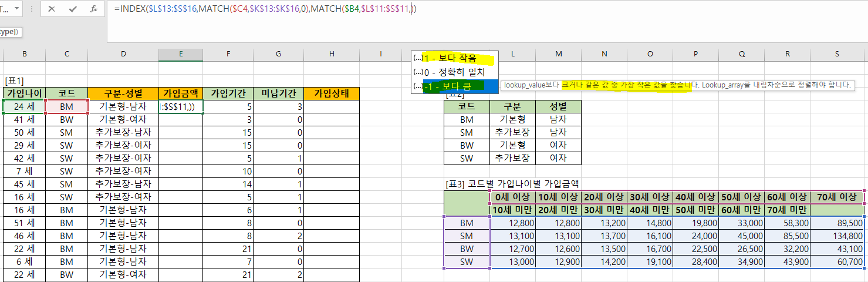This screenshot has height=282, width=868.
Task: Click the Enter checkmark icon in formula bar
Action: point(73,9)
